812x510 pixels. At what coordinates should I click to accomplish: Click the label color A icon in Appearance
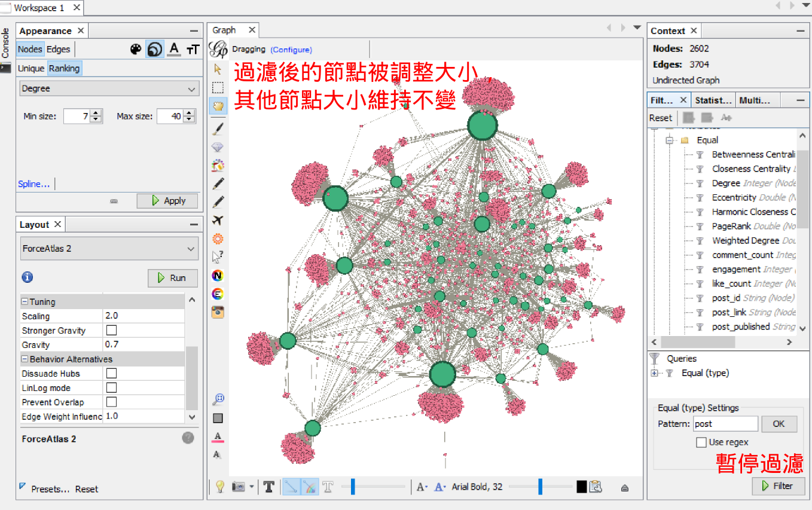pyautogui.click(x=173, y=50)
